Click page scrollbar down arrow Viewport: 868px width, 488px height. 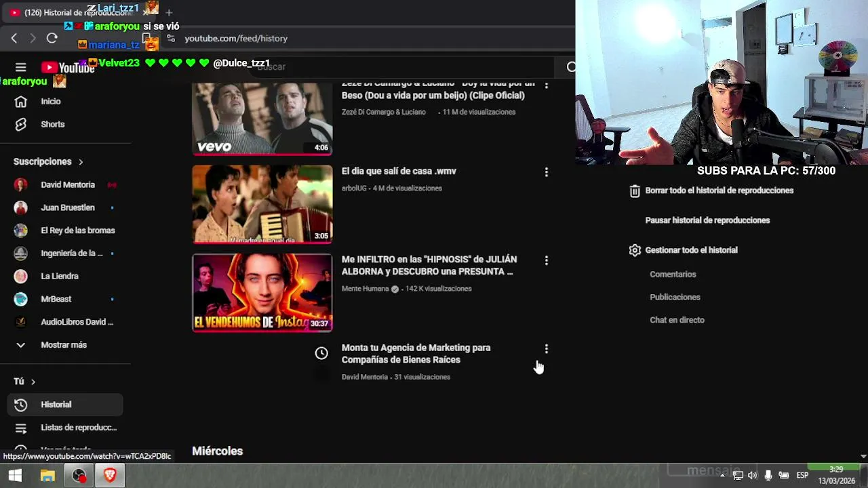pos(863,457)
